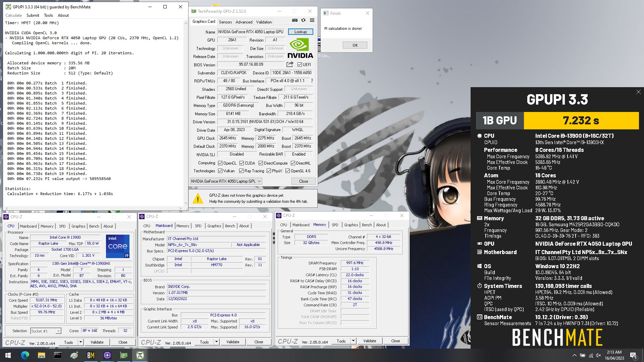
Task: Open the GPU selection dropdown in GPU-Z
Action: [x=226, y=181]
